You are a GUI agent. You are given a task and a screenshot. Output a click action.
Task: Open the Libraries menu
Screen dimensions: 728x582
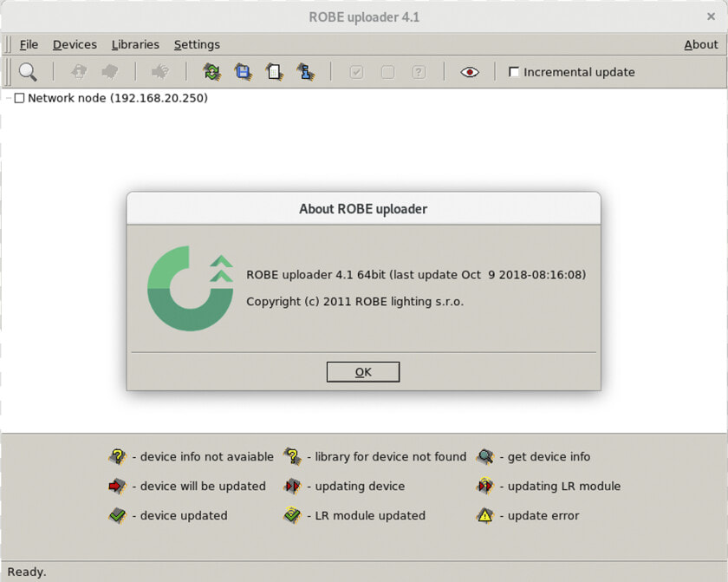click(x=135, y=44)
